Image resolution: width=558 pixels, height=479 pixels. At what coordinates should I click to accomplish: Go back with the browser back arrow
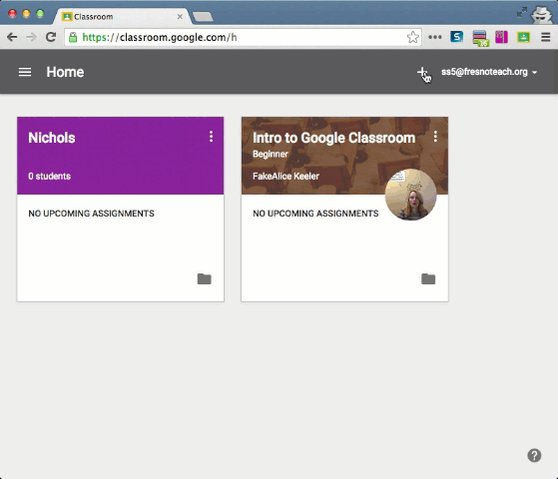[12, 37]
